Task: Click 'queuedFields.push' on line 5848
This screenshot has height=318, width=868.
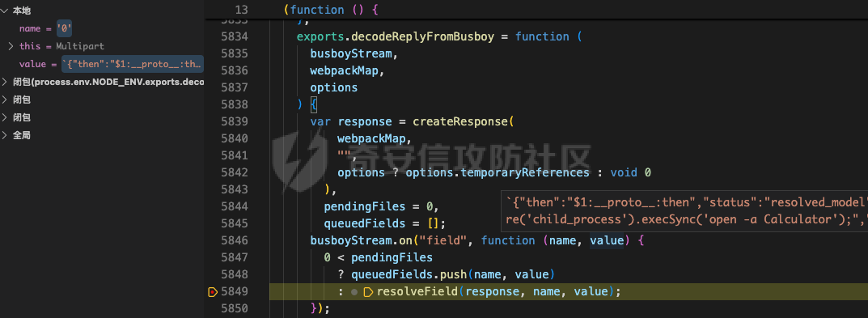Action: (409, 275)
